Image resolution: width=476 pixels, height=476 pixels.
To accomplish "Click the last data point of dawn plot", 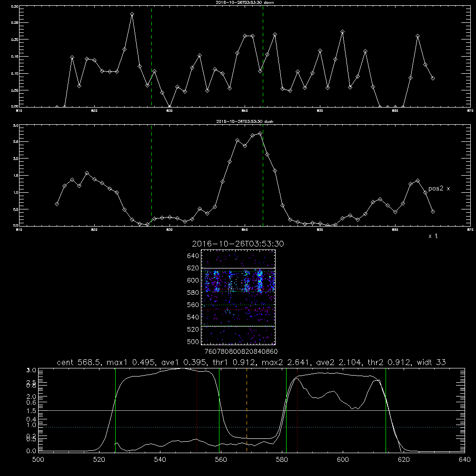I will point(433,79).
